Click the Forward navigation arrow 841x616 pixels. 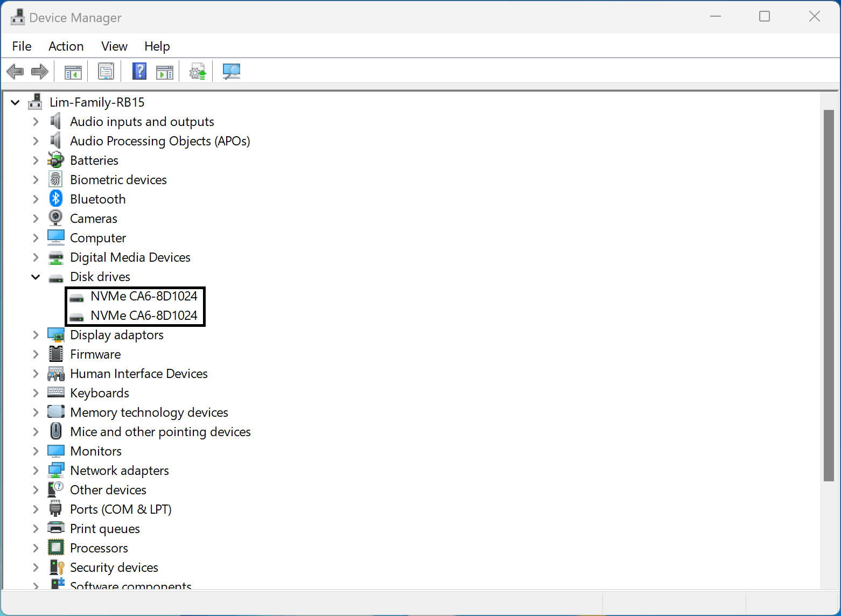39,71
